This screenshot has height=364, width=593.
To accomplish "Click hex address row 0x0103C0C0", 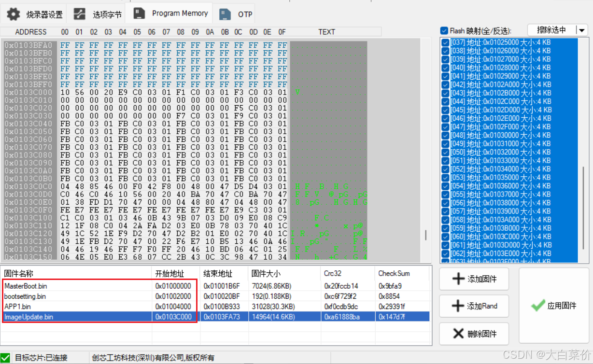I will pyautogui.click(x=28, y=186).
